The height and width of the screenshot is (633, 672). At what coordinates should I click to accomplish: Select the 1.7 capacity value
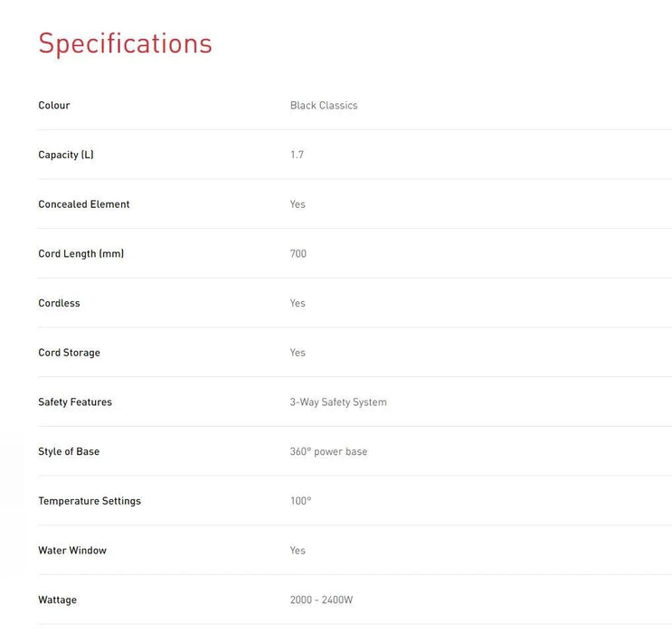[x=297, y=155]
